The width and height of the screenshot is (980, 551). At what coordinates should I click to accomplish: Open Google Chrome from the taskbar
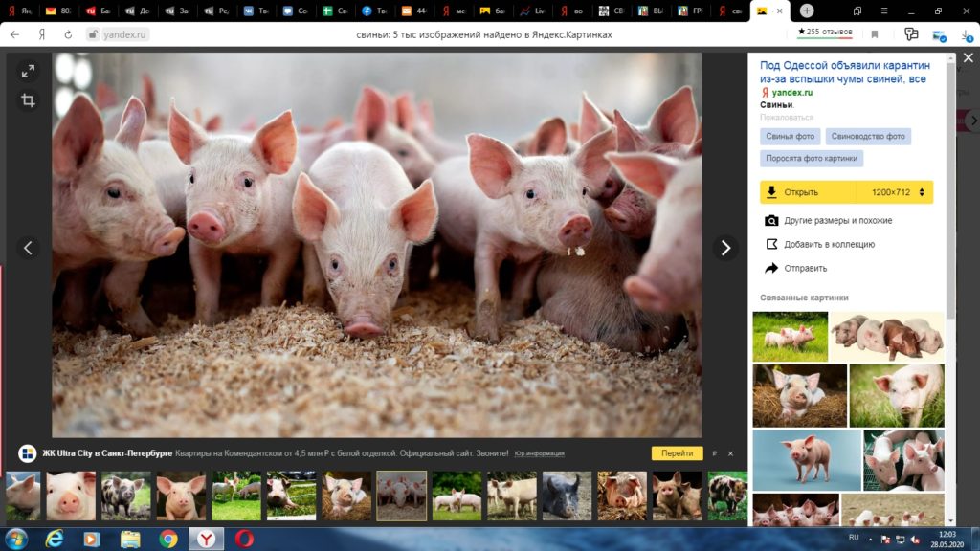[x=167, y=539]
